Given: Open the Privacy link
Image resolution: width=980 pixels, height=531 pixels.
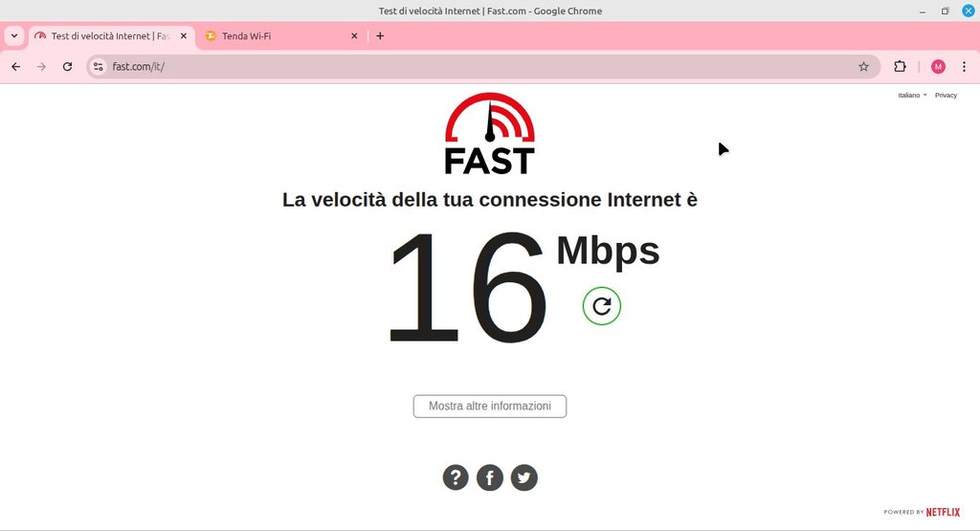Looking at the screenshot, I should 946,95.
